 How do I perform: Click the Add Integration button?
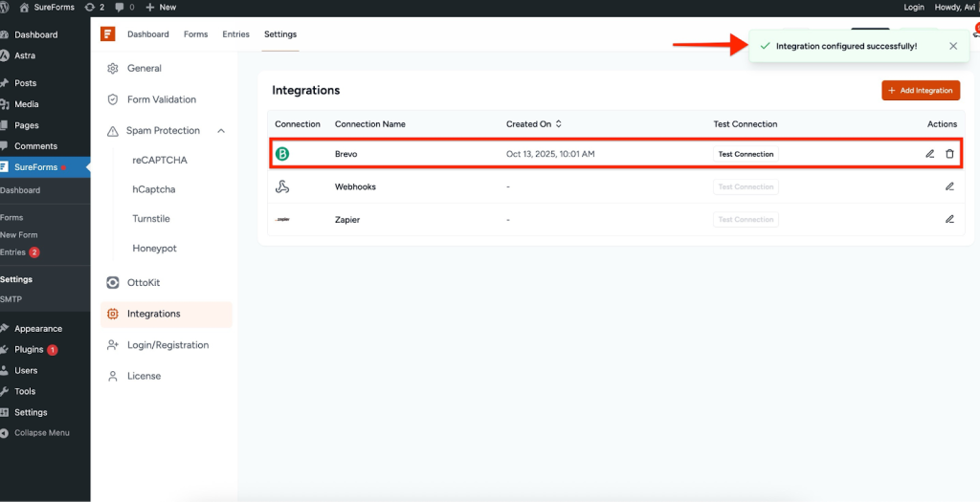(921, 90)
